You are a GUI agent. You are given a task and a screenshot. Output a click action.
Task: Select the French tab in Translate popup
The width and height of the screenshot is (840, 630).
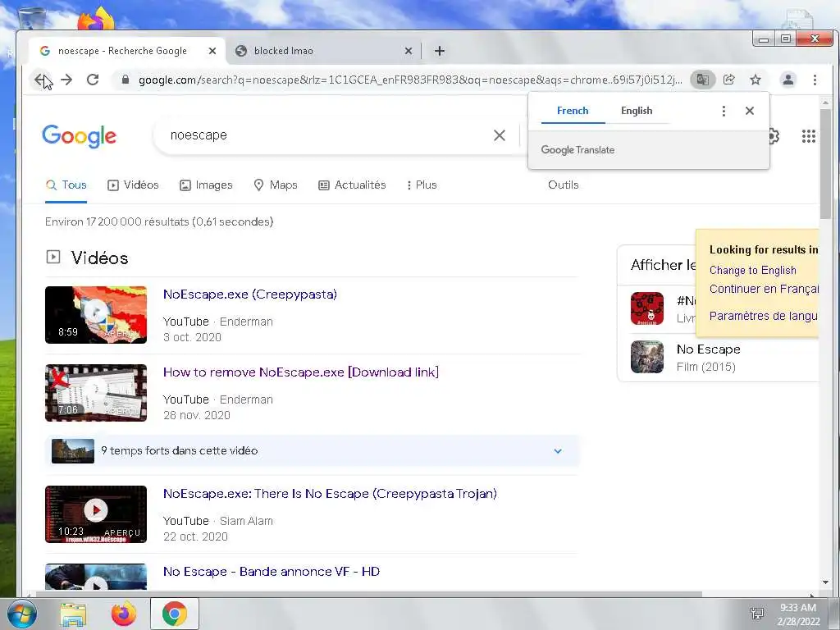[573, 111]
